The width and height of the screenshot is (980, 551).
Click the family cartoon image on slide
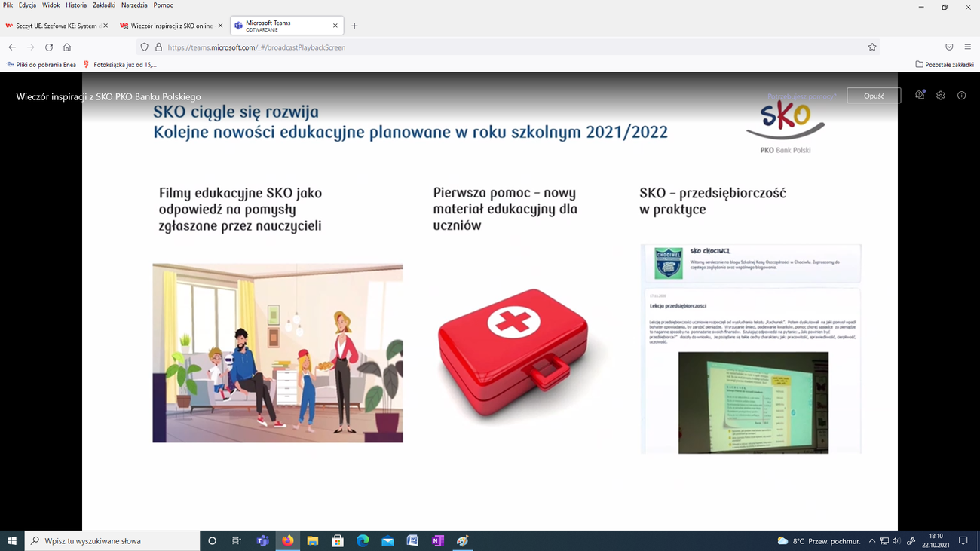277,353
